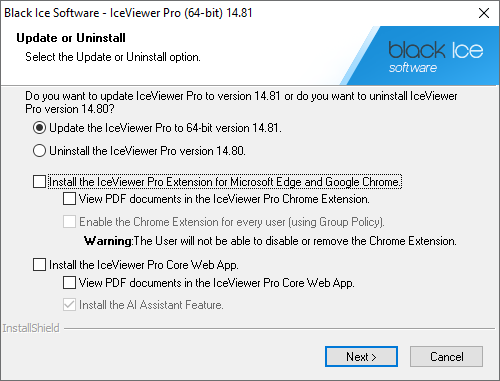Enable the Edge and Chrome extension install checkbox

(x=39, y=182)
